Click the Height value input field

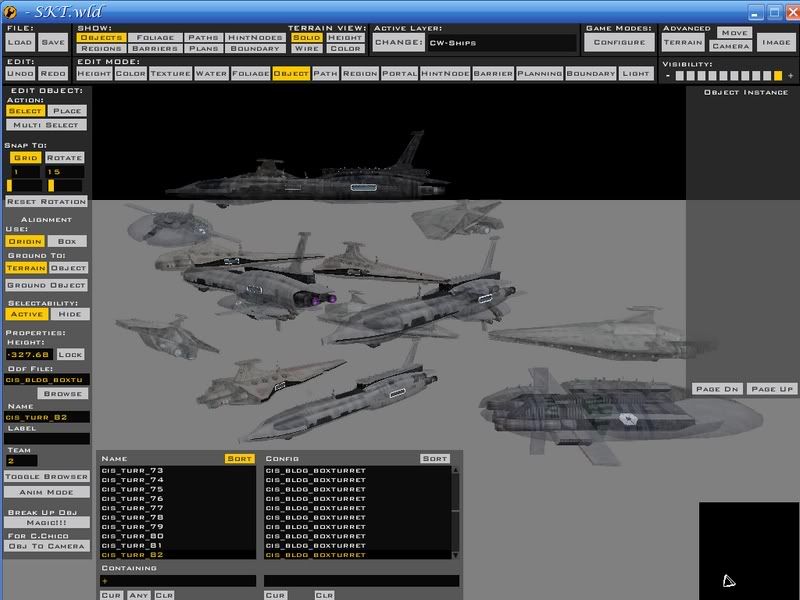[29, 354]
